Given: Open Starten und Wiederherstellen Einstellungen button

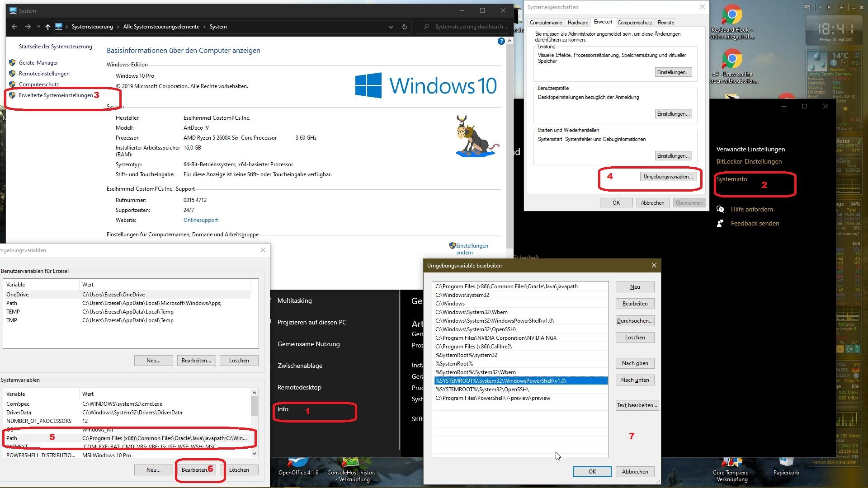Looking at the screenshot, I should tap(673, 156).
